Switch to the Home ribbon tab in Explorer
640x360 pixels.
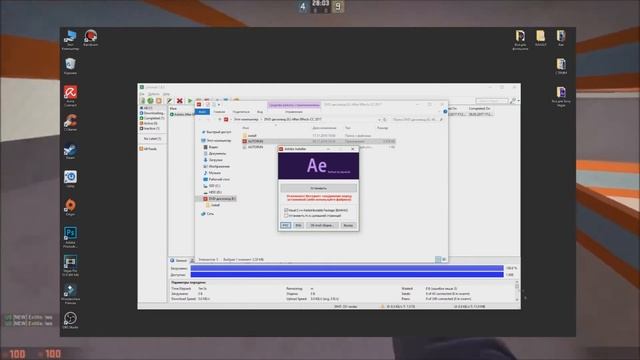coord(219,111)
